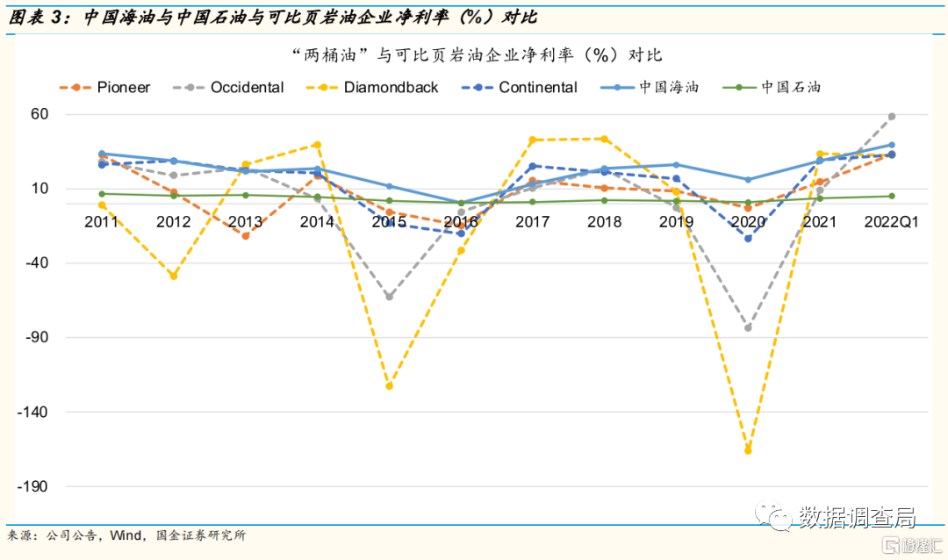Click Occidental's 2015 data point
Screen dimensions: 948x560
(x=390, y=297)
